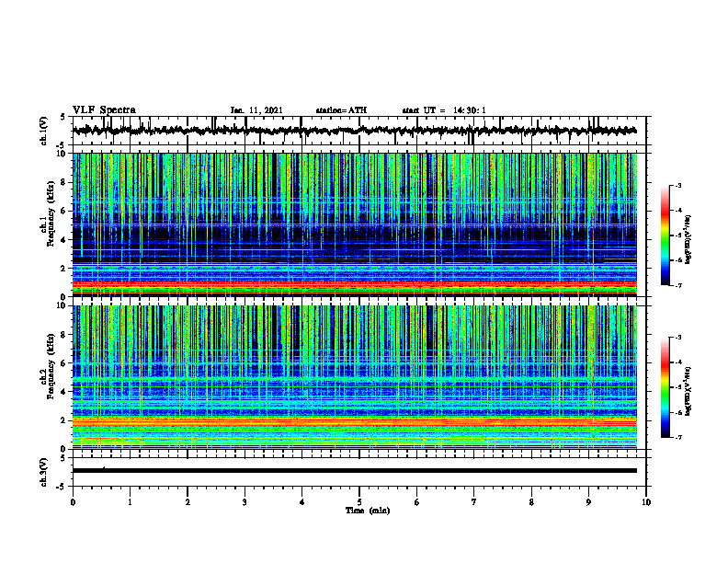The image size is (728, 563).
Task: Click the ch.2 spectrogram color scale bar
Action: coord(665,387)
